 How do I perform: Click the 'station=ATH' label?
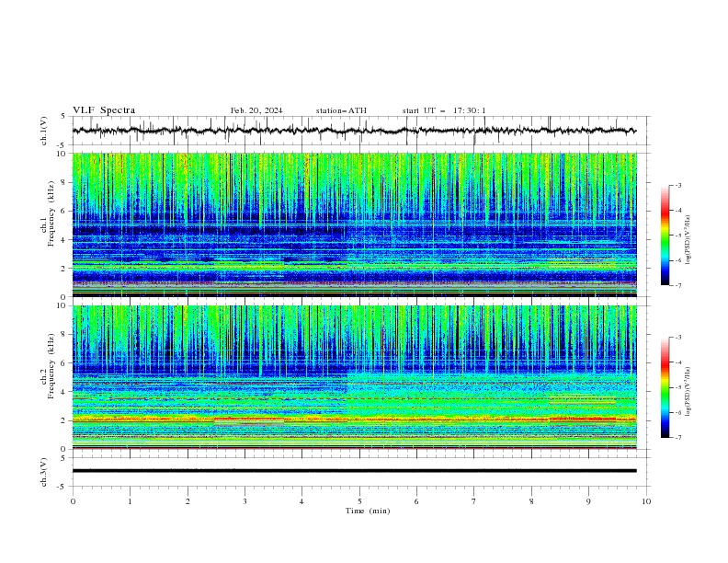(x=341, y=110)
